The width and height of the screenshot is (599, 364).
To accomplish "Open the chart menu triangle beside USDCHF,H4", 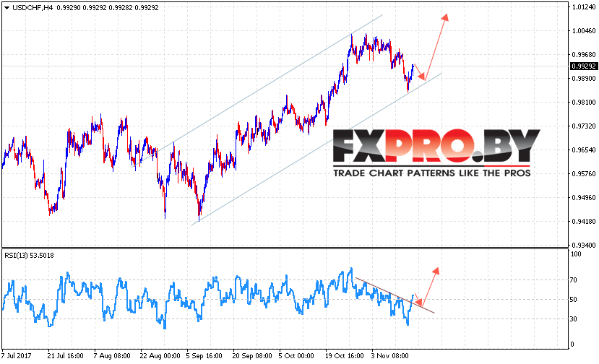I will [7, 8].
